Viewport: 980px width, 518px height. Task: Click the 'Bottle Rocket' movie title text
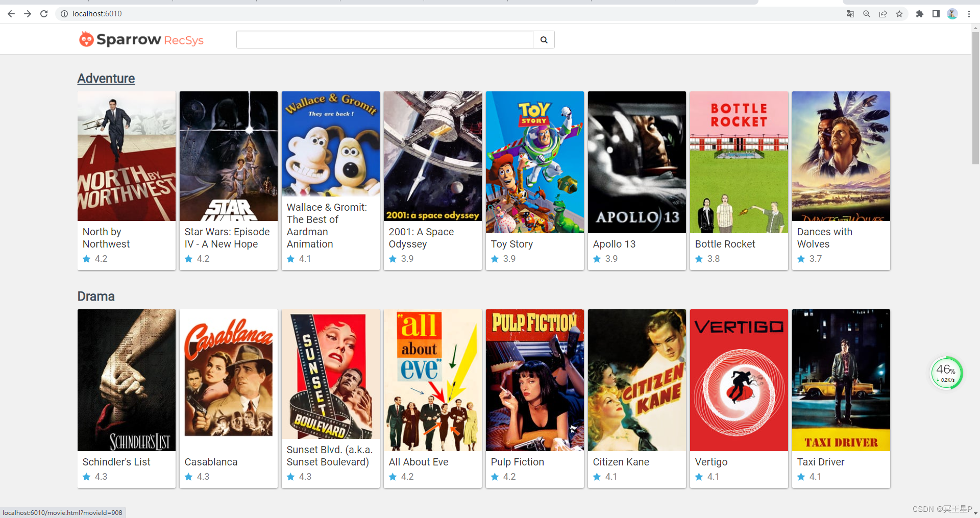click(725, 244)
